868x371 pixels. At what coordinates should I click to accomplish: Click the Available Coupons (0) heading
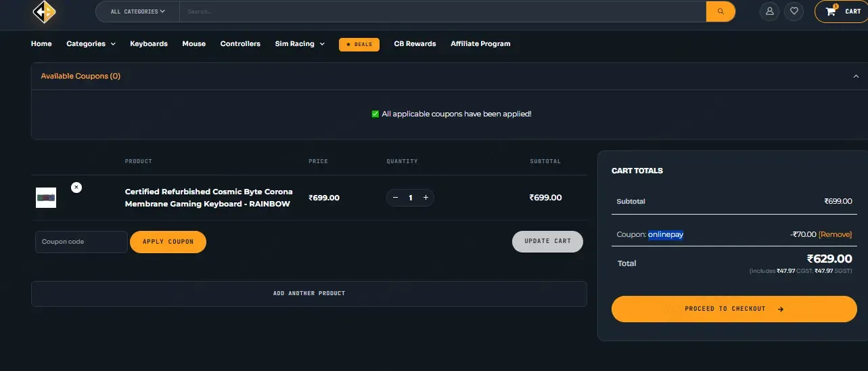[81, 77]
